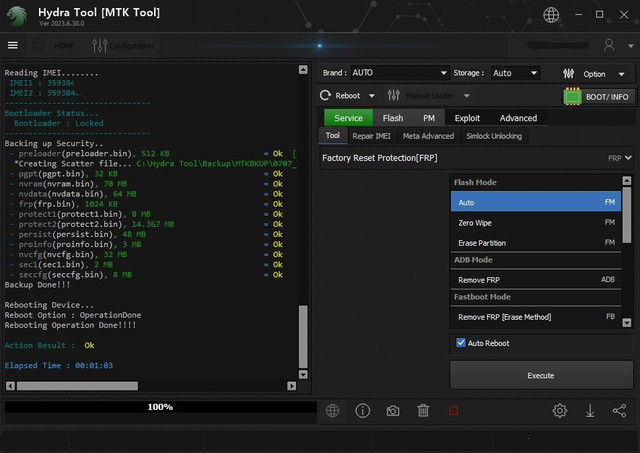Click the Execute button

click(x=541, y=375)
